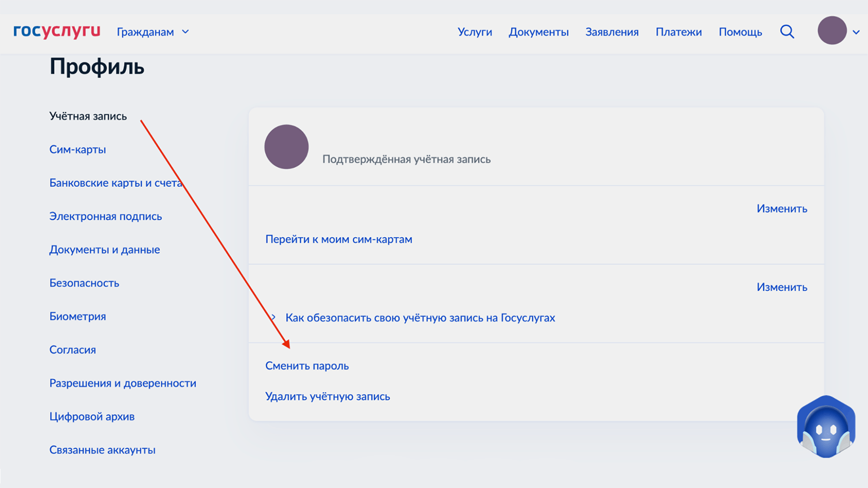Screen dimensions: 868x488
Task: Expand the account menu chevron in header
Action: click(856, 32)
